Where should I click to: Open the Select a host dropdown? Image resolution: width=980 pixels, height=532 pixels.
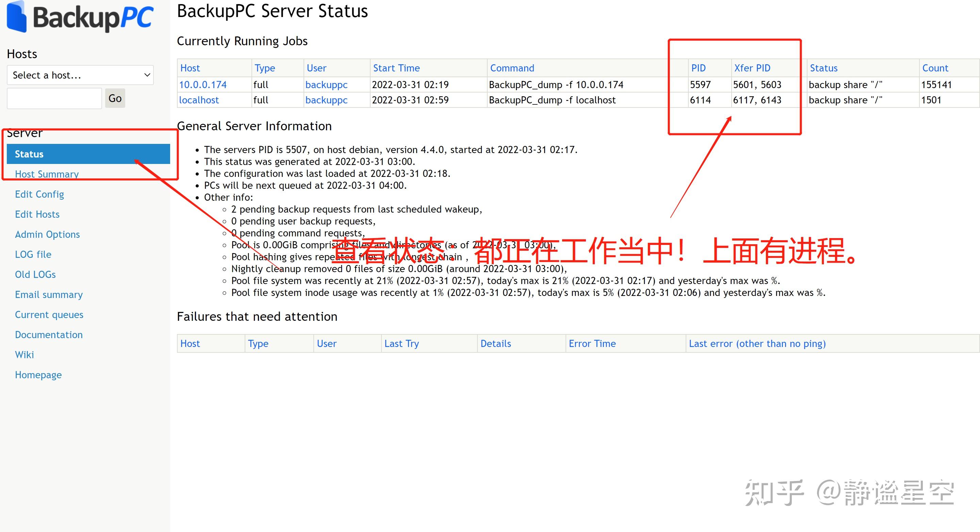pyautogui.click(x=80, y=75)
